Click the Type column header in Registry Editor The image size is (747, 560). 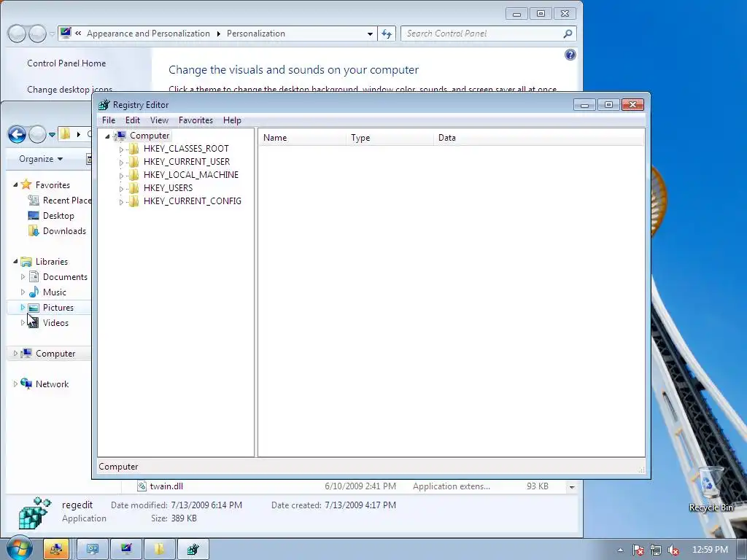390,138
